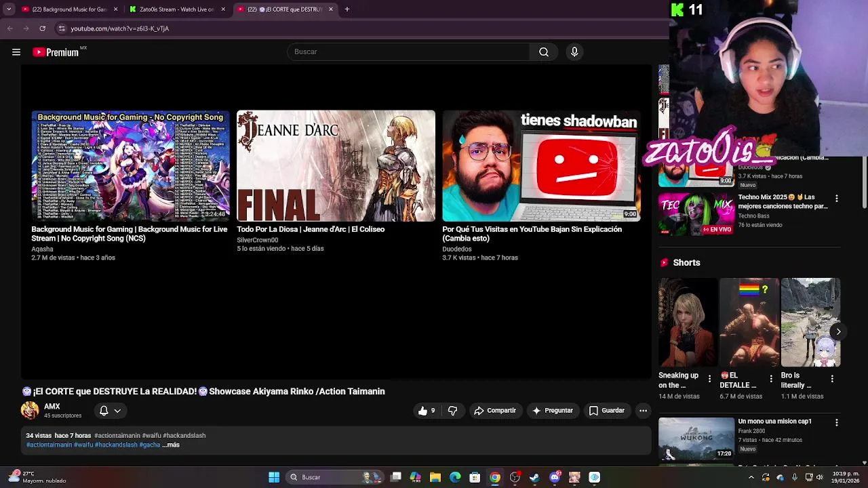
Task: Click the search magnifier button
Action: coord(544,52)
